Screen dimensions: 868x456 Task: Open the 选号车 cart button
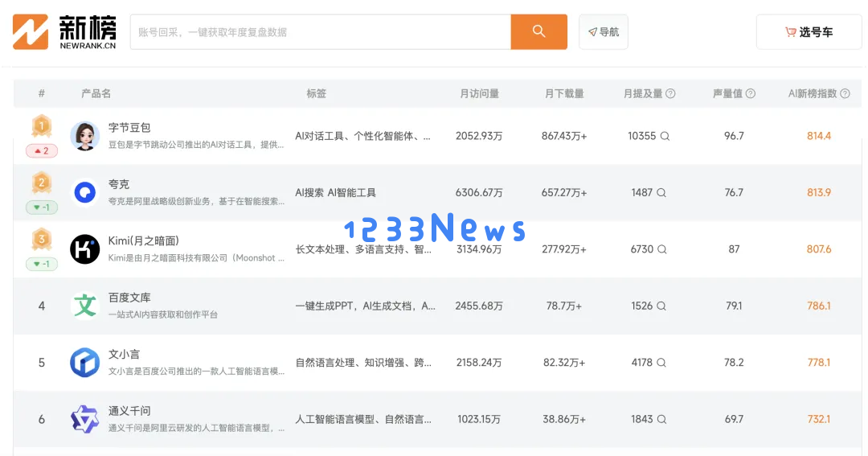click(809, 32)
